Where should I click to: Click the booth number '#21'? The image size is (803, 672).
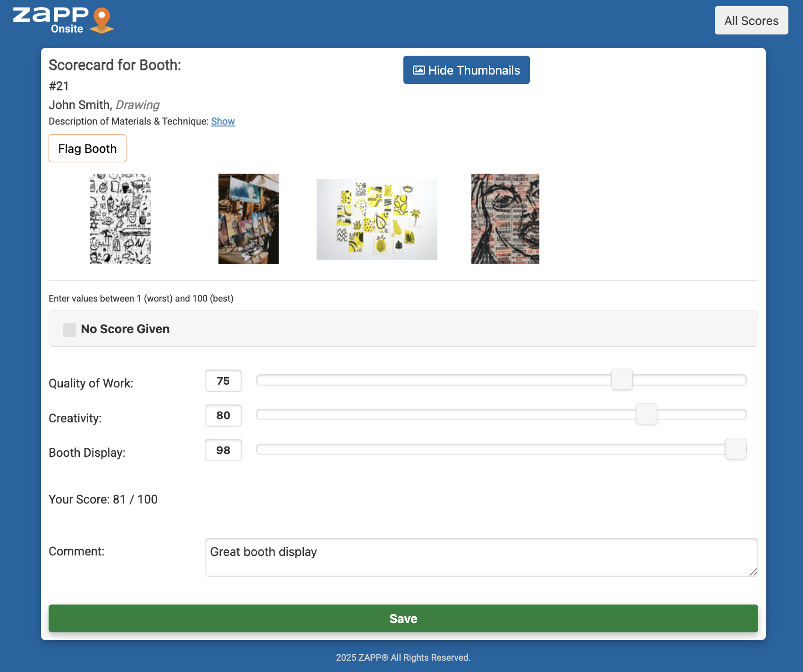point(59,86)
